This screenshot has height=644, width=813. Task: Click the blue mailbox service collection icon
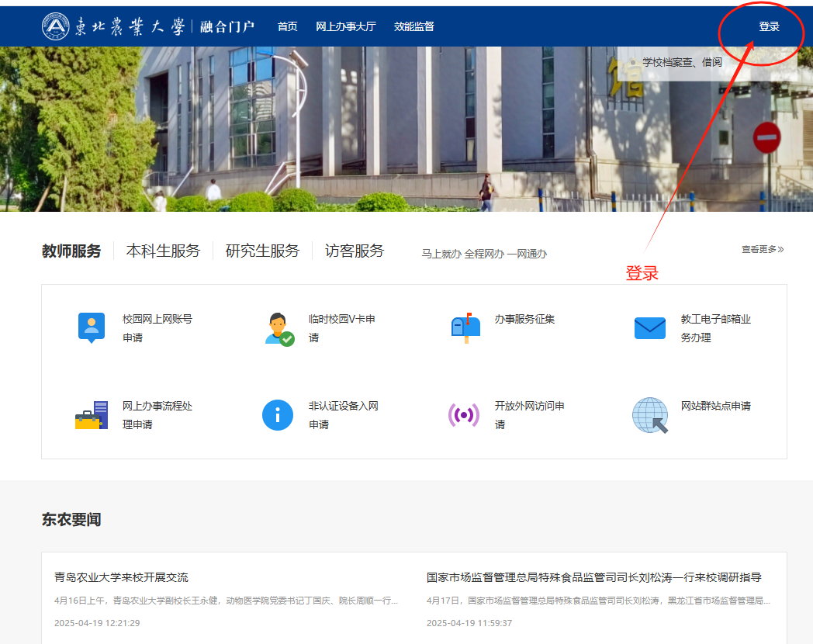[465, 327]
